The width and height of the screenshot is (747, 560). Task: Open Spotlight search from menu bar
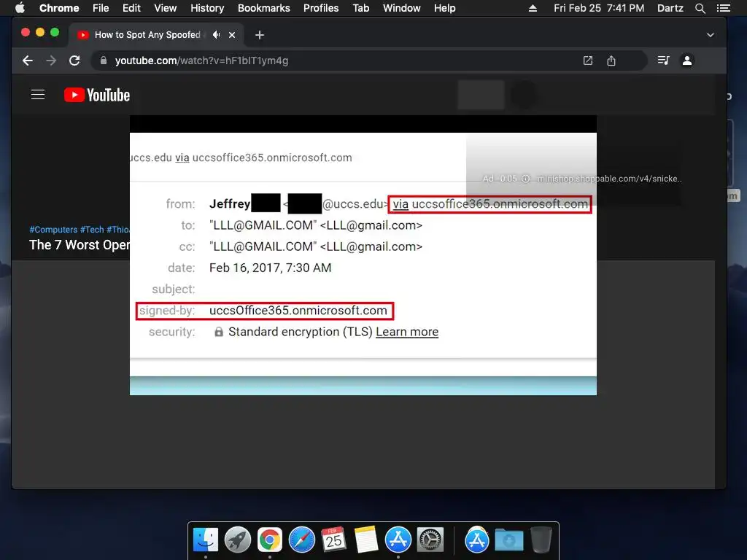pos(700,8)
